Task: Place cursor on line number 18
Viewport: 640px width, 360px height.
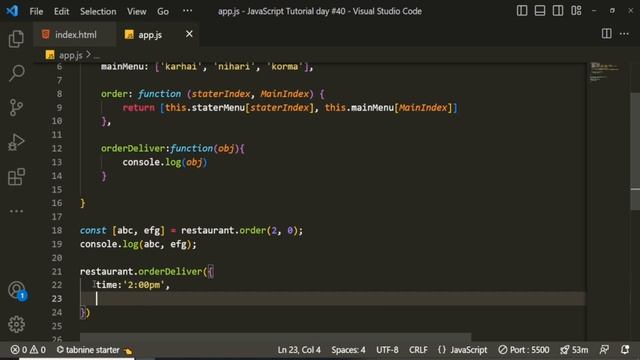Action: tap(57, 230)
